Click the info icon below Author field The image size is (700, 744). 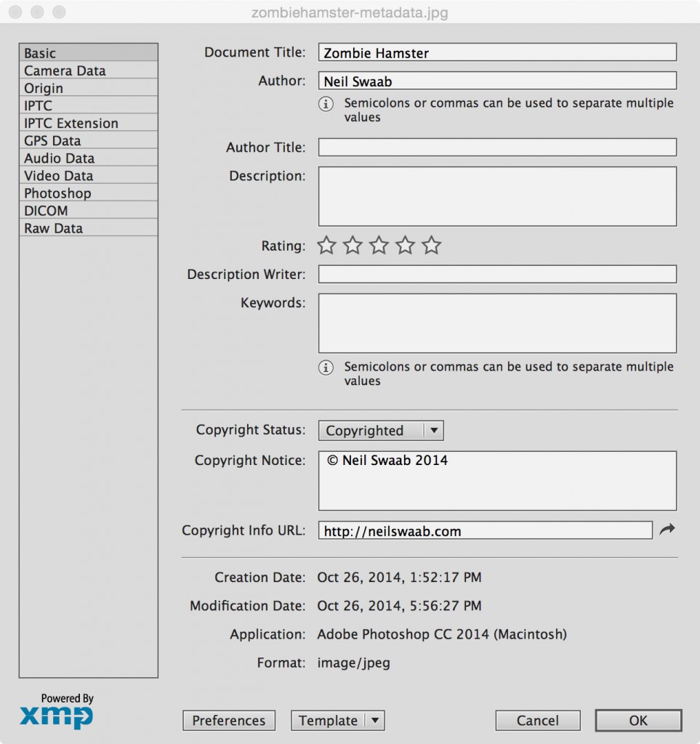coord(326,103)
